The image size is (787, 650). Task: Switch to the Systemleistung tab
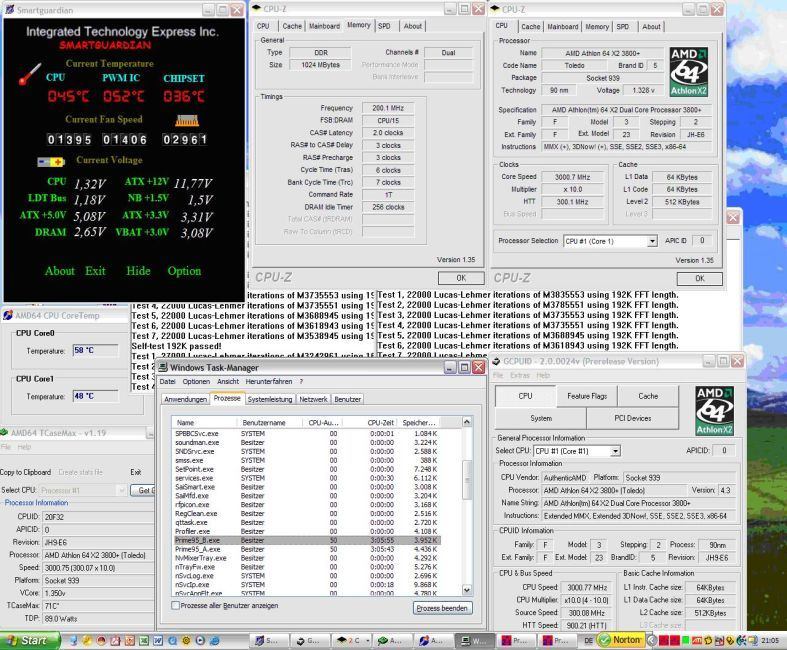[x=270, y=399]
